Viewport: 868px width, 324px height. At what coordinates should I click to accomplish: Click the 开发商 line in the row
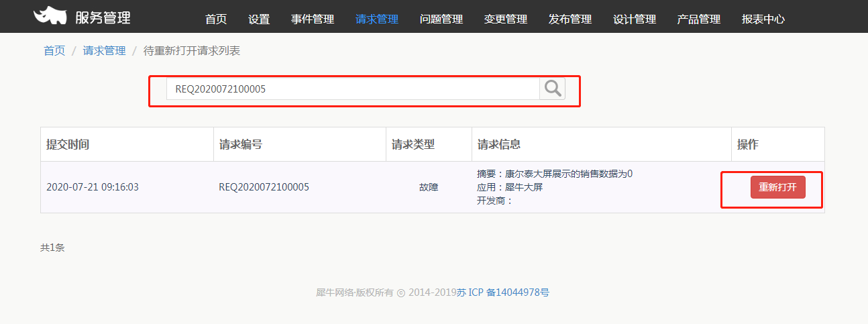(x=495, y=201)
